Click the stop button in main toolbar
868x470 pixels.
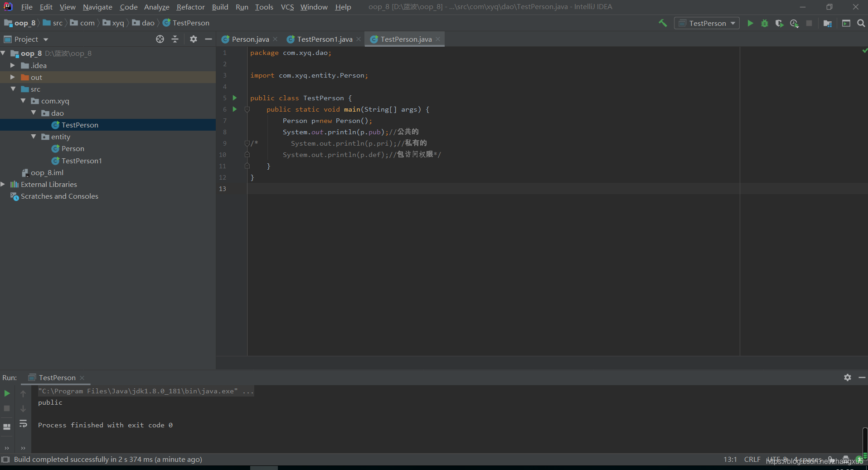809,23
